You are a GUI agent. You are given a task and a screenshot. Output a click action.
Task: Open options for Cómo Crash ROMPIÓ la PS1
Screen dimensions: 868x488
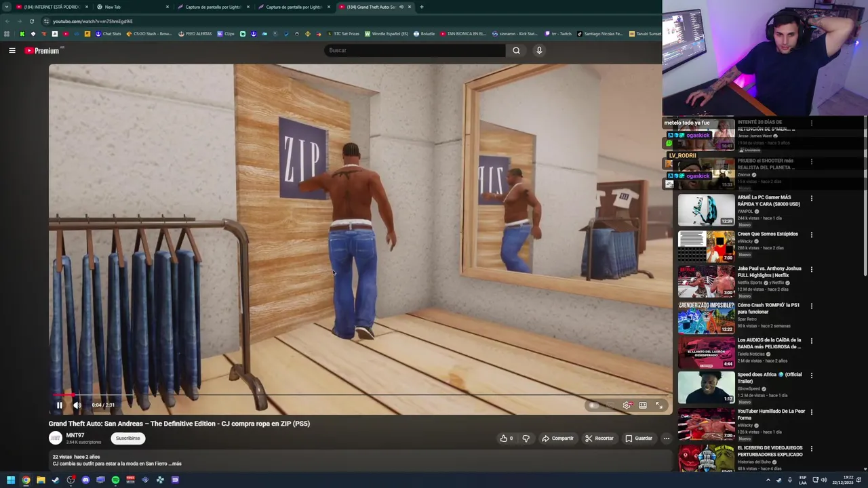tap(812, 306)
